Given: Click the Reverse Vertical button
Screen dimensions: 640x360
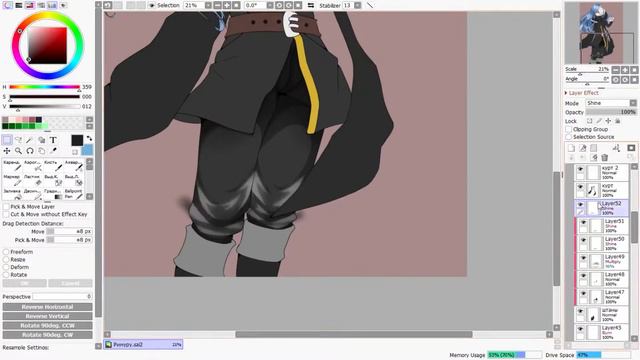Looking at the screenshot, I should point(47,316).
